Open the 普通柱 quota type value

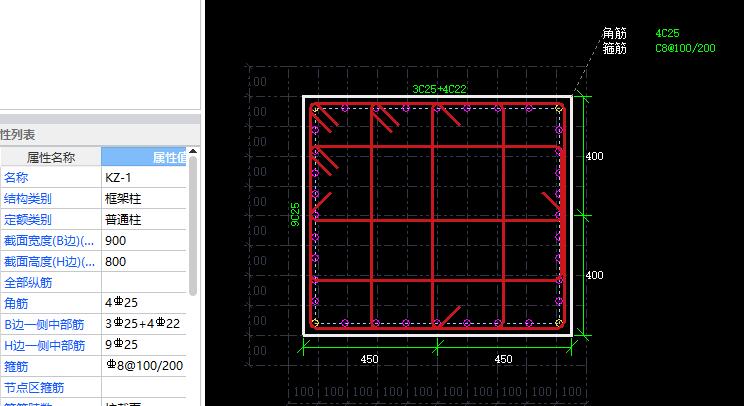(144, 219)
